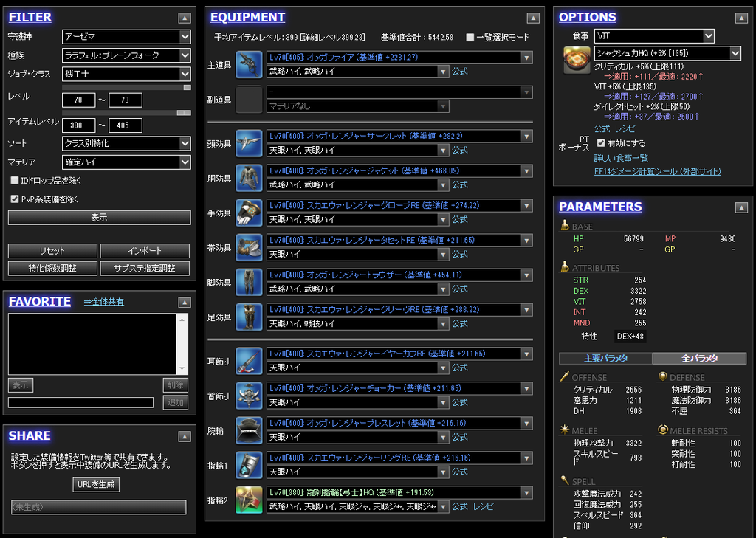Click the (未生成) URL output field
This screenshot has height=538, width=756.
pyautogui.click(x=99, y=507)
